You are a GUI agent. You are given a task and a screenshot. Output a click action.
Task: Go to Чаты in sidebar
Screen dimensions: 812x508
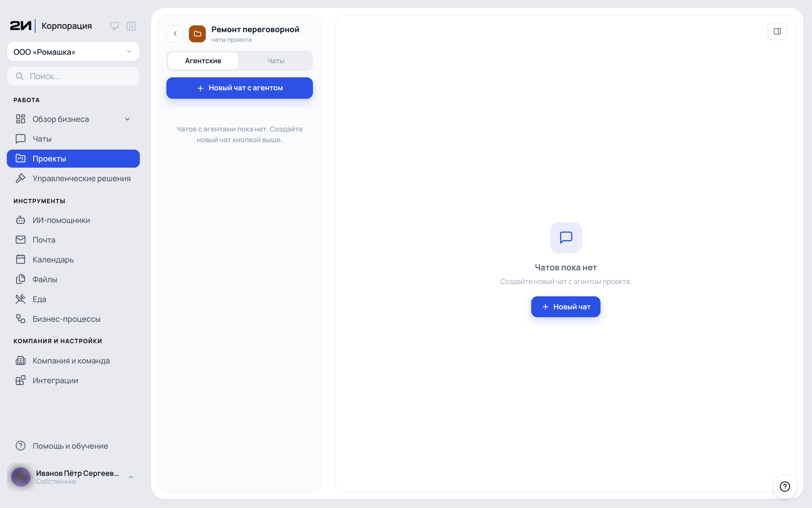(73, 139)
